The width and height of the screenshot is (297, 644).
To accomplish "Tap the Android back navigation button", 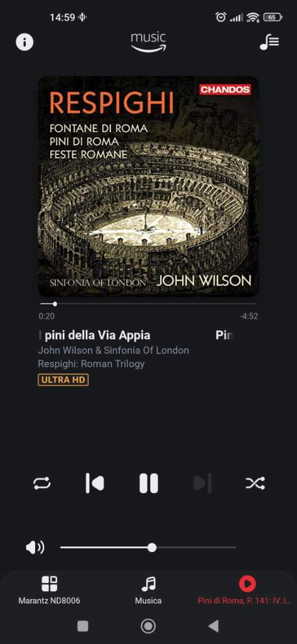I will click(x=213, y=626).
